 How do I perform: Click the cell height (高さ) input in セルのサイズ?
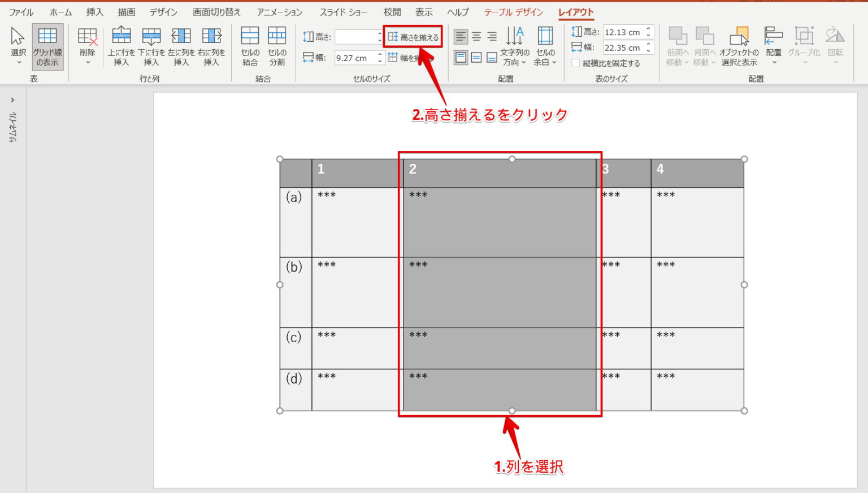click(356, 37)
